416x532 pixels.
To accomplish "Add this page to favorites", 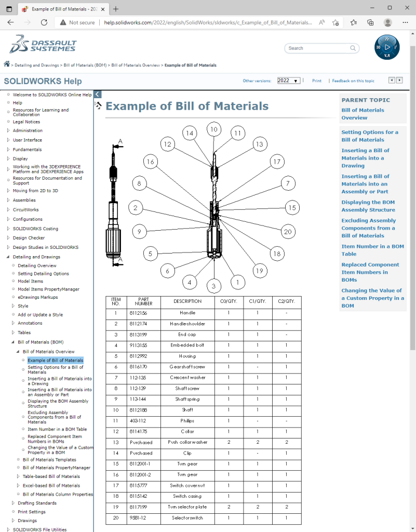I will 336,22.
